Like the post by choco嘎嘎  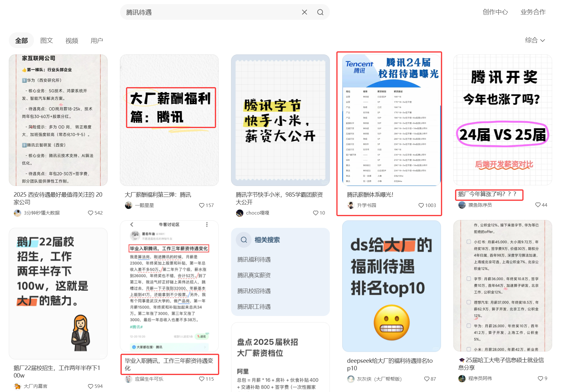pos(315,213)
